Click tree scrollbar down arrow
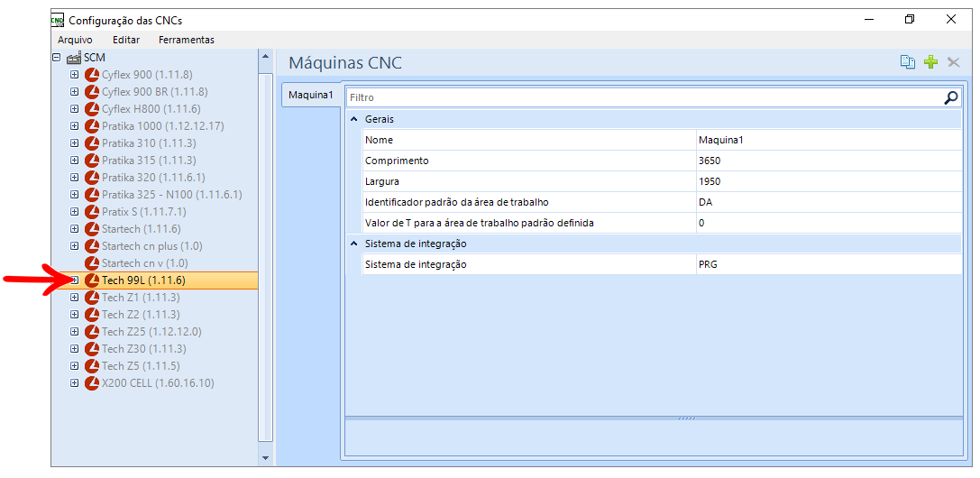 266,457
